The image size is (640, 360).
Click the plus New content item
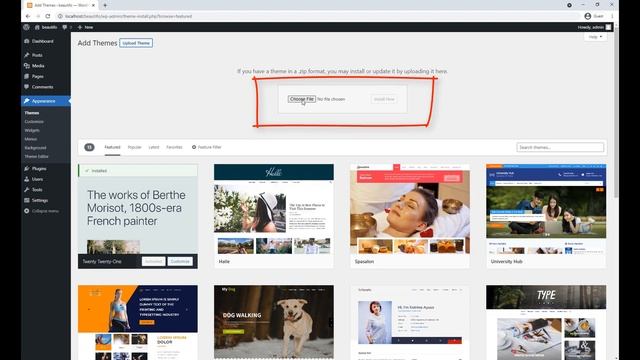click(x=85, y=27)
